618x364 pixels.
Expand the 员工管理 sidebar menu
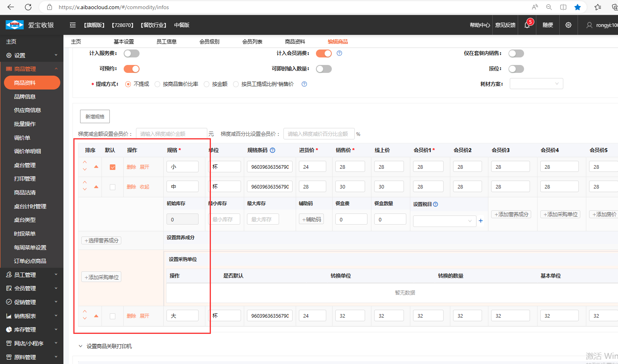click(x=32, y=274)
